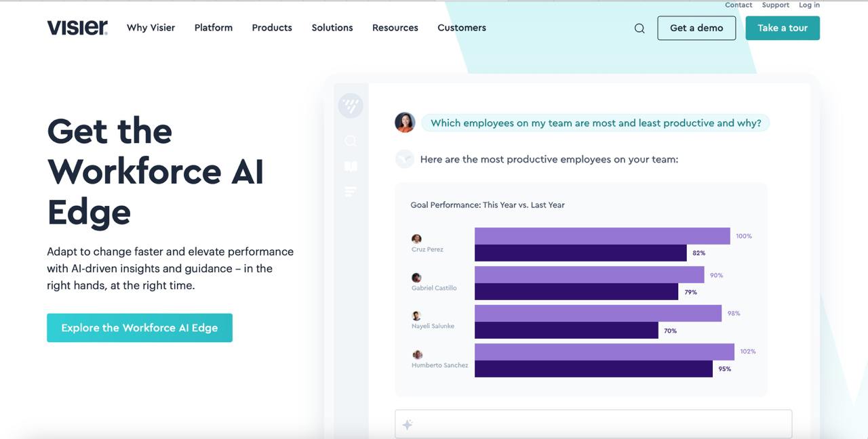This screenshot has width=868, height=439.
Task: Click the sparkle icon in the chat input
Action: coord(408,425)
